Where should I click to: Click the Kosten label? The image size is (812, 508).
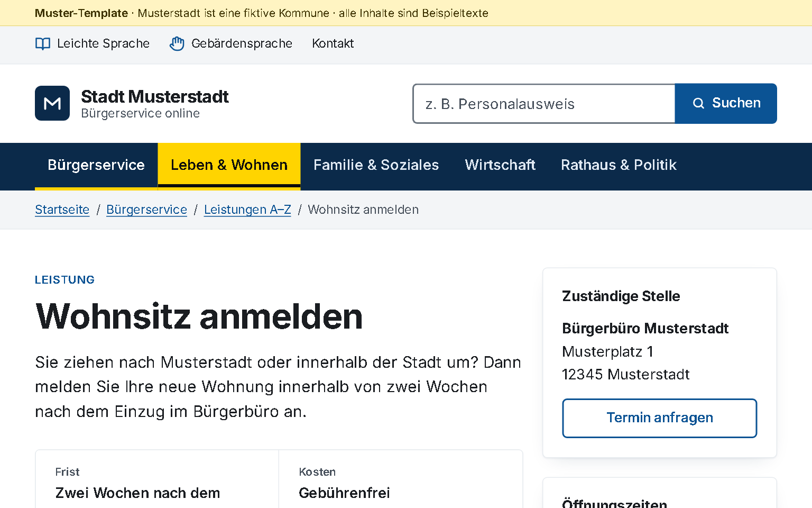[317, 472]
